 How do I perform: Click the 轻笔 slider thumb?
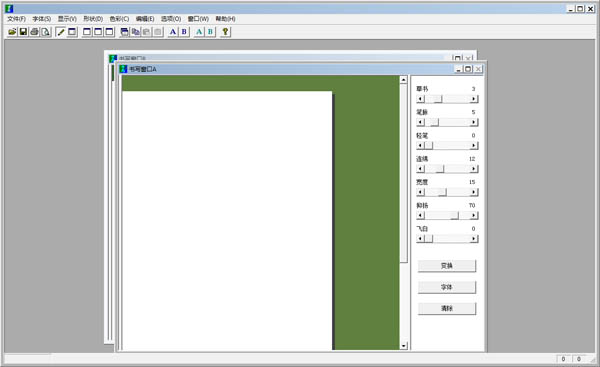pos(429,146)
